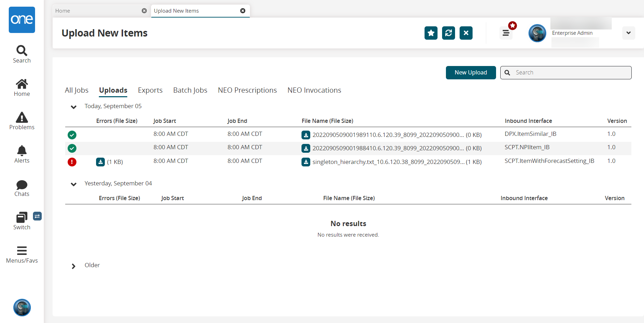Collapse the Yesterday, September 04 section
The height and width of the screenshot is (323, 644).
pyautogui.click(x=74, y=184)
